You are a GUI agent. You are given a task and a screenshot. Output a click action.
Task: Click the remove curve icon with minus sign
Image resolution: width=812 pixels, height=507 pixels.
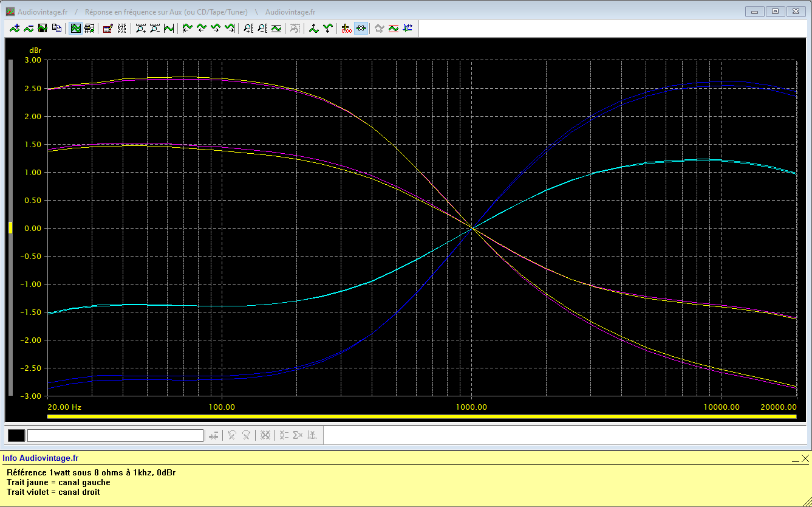(x=29, y=28)
